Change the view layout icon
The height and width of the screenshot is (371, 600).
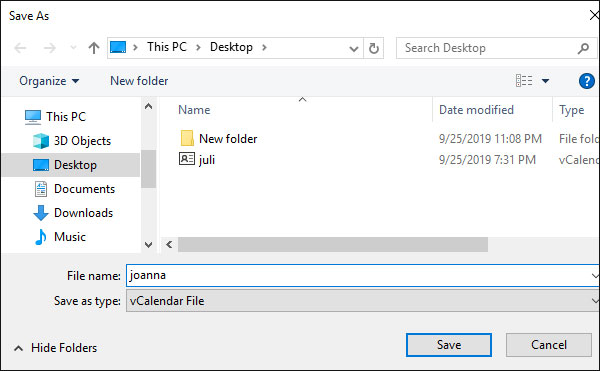[524, 81]
